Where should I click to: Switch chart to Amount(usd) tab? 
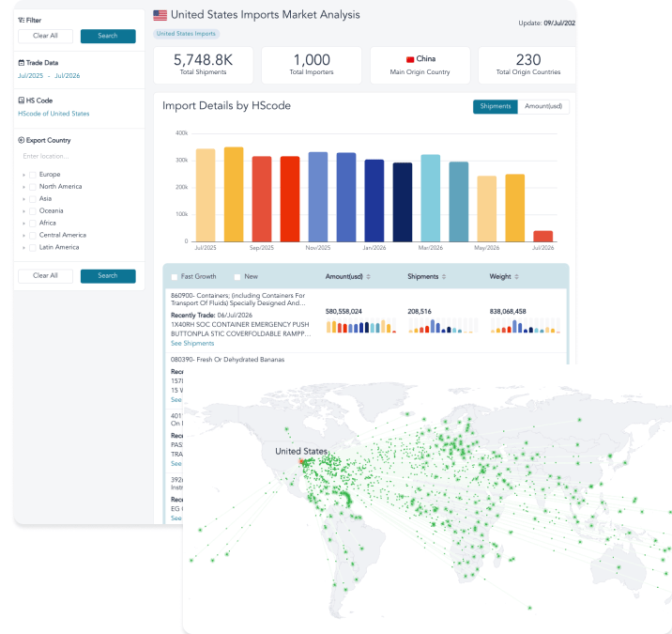[543, 106]
